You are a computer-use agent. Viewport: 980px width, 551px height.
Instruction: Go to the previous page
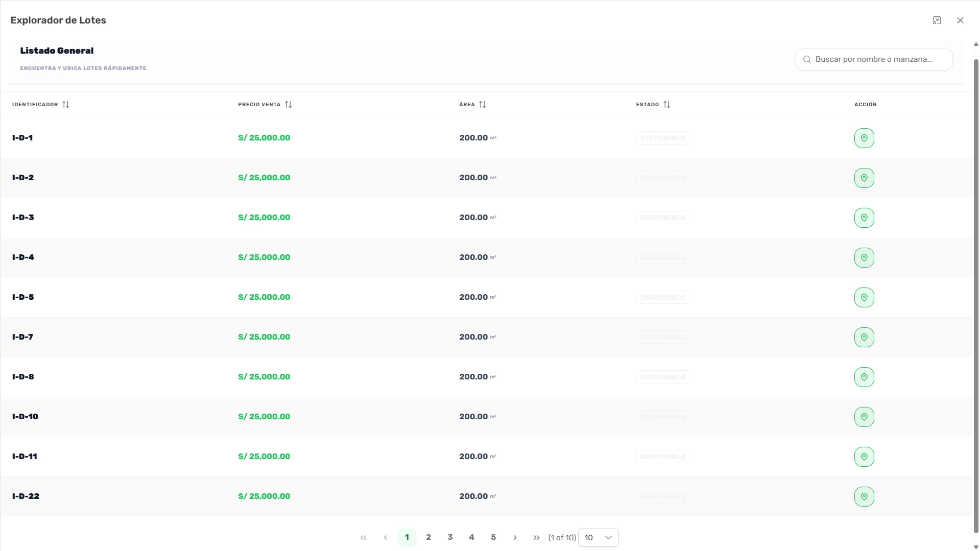point(386,537)
